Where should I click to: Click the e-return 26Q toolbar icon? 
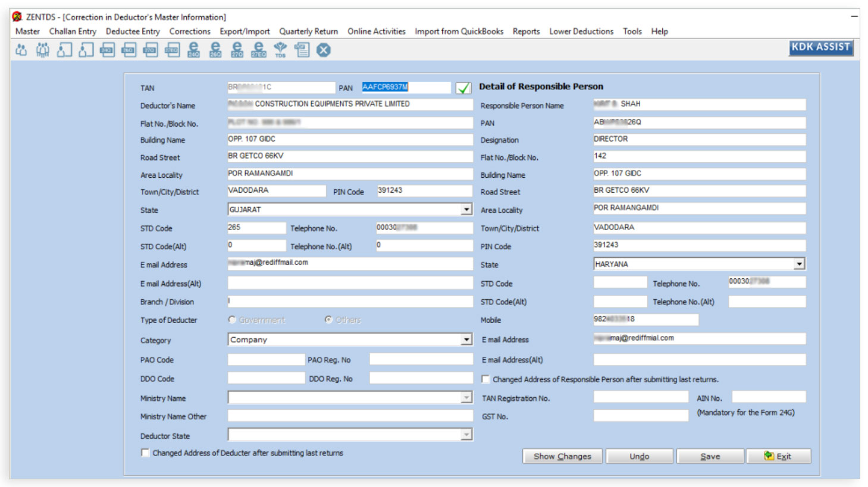pyautogui.click(x=215, y=50)
